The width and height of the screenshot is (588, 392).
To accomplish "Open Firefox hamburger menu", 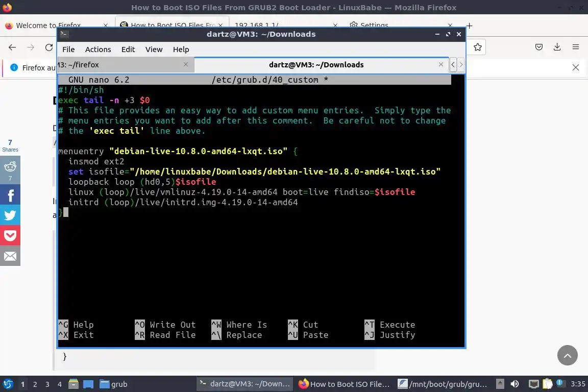I will pyautogui.click(x=576, y=47).
